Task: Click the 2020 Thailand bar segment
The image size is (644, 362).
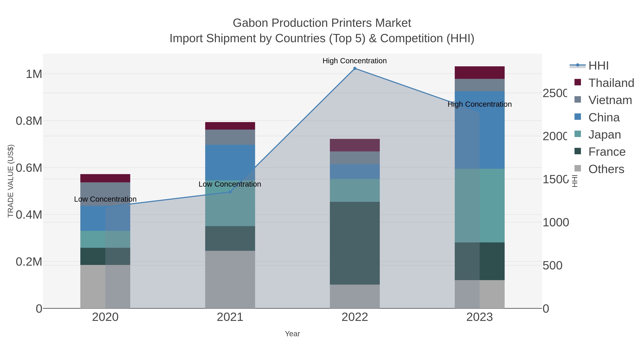Action: pyautogui.click(x=105, y=178)
